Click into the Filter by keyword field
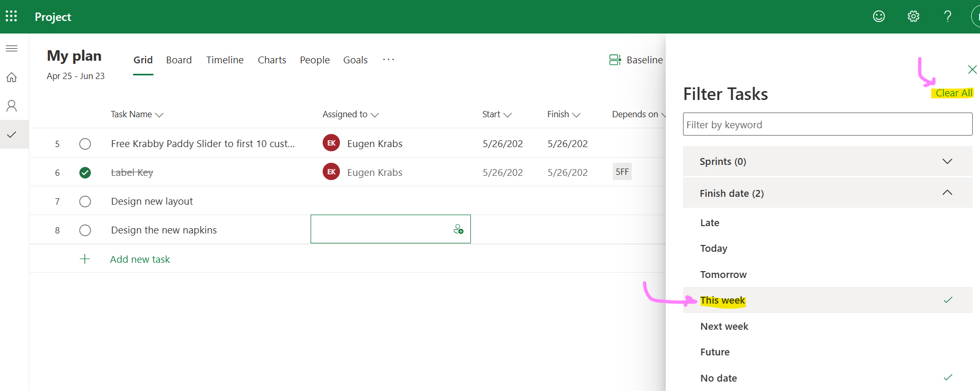The width and height of the screenshot is (980, 391). [828, 124]
